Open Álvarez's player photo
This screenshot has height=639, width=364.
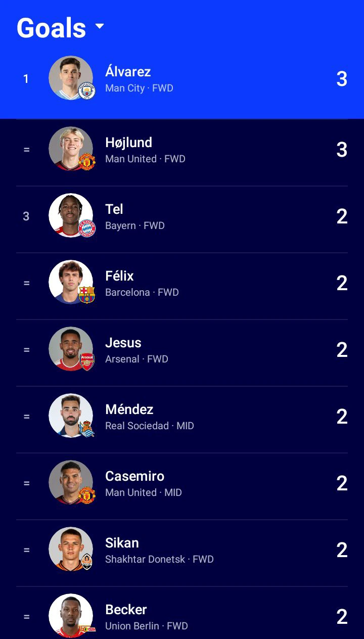coord(71,78)
